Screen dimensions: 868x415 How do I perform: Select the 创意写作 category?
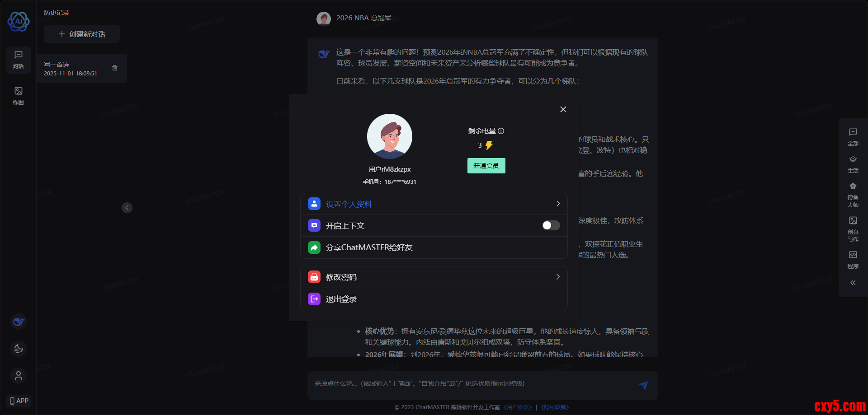(x=853, y=229)
